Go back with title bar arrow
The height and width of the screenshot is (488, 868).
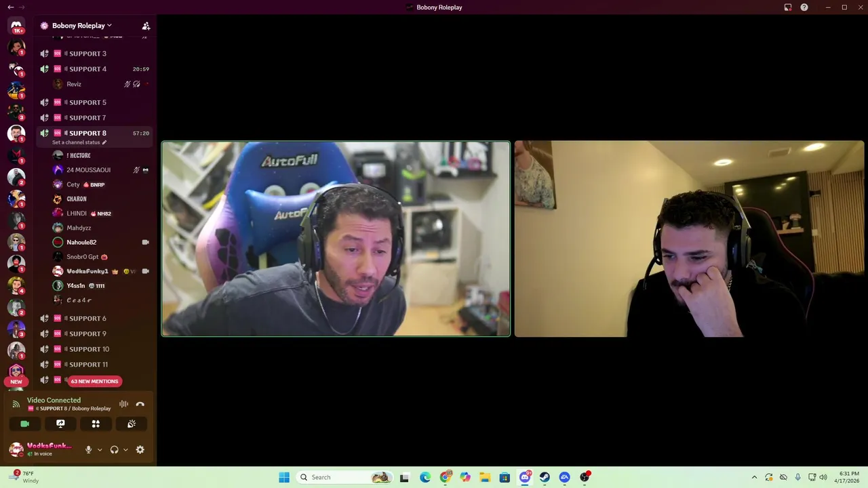10,7
